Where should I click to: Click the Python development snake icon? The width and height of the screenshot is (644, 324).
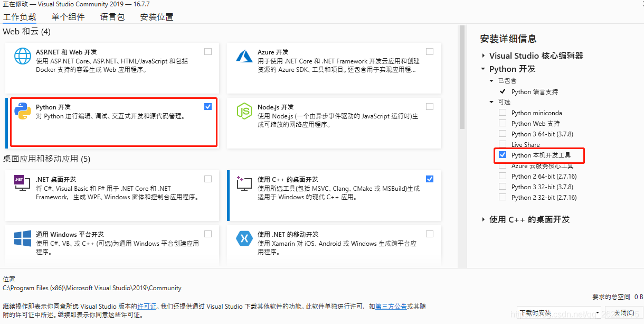tap(23, 111)
